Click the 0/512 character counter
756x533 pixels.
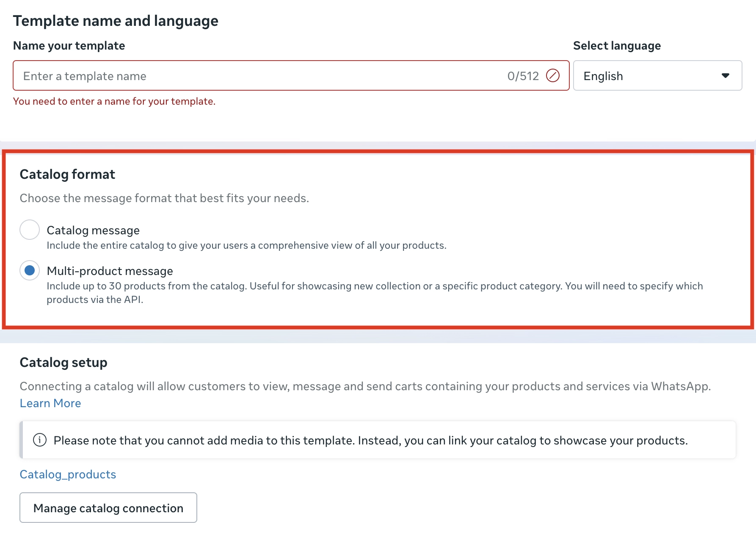[523, 76]
